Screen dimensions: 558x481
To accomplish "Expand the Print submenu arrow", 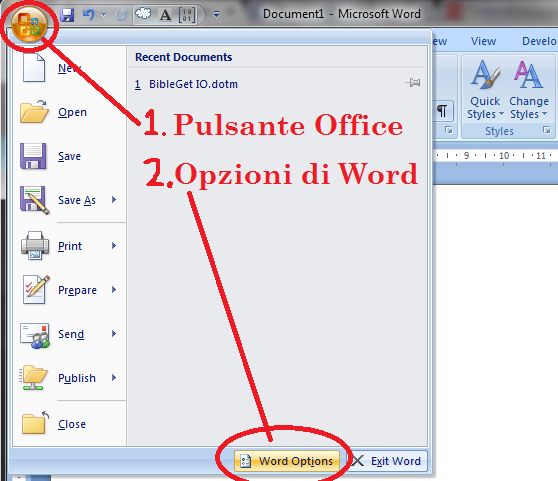I will tap(114, 245).
